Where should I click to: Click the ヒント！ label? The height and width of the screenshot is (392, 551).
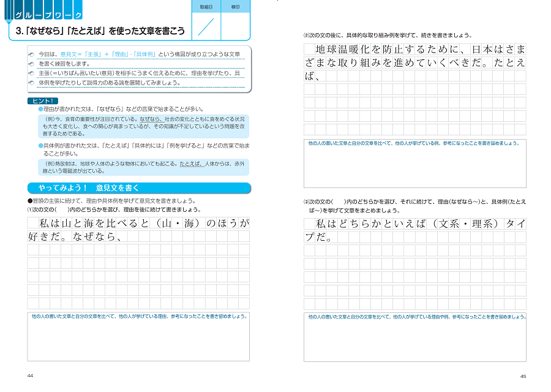42,101
